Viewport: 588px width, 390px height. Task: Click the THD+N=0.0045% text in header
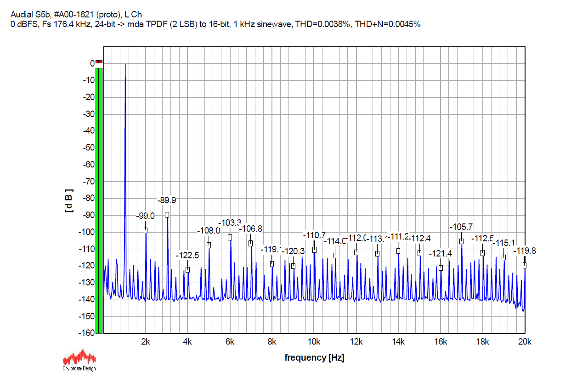[x=387, y=24]
